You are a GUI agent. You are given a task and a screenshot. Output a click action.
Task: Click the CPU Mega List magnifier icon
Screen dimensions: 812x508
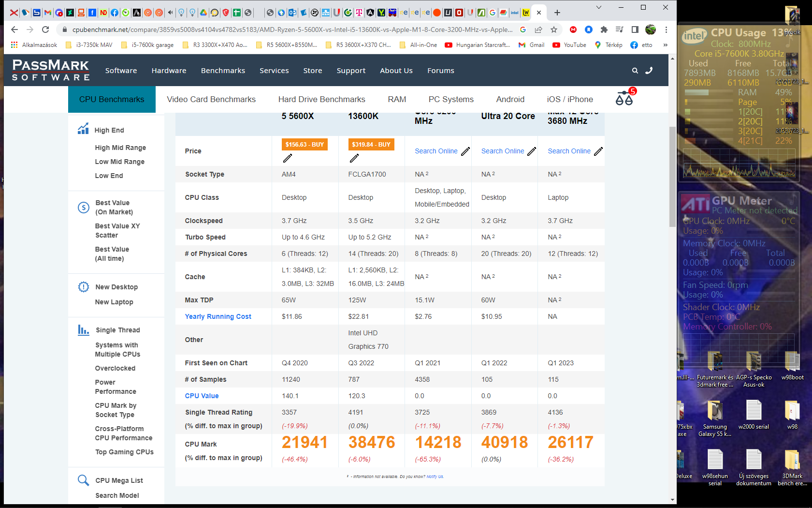pyautogui.click(x=84, y=480)
